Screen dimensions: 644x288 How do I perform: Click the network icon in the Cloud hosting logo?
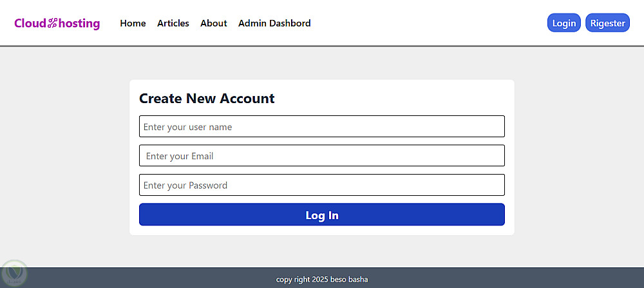[53, 24]
